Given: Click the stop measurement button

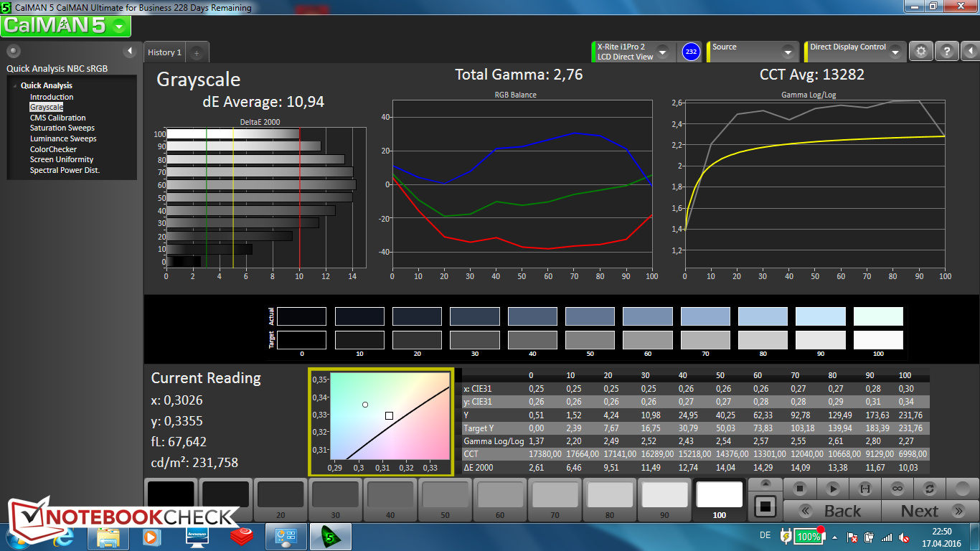Looking at the screenshot, I should click(800, 489).
